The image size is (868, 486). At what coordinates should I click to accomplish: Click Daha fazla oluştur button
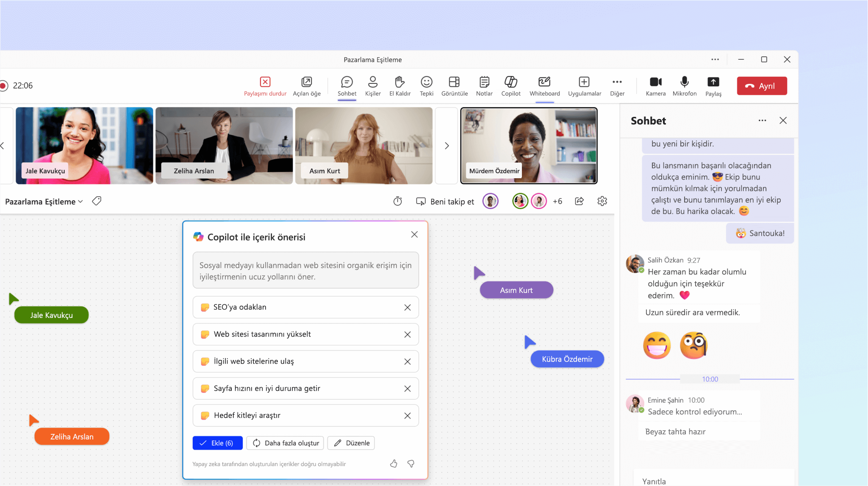(x=285, y=443)
